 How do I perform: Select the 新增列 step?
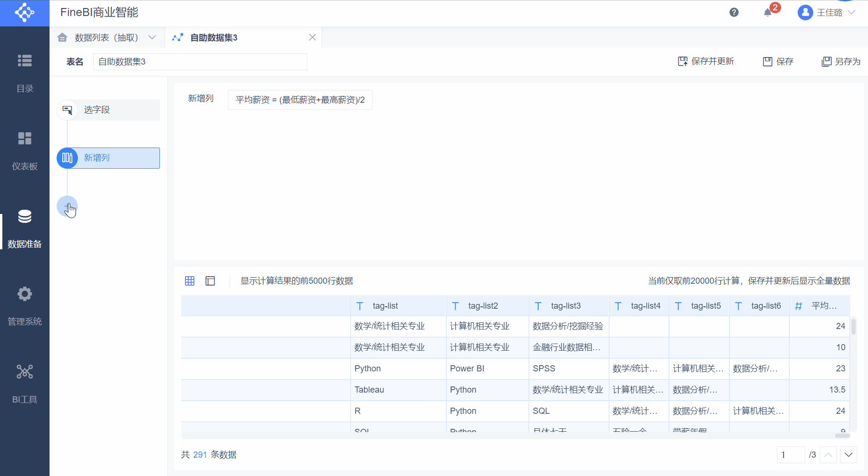(x=108, y=158)
